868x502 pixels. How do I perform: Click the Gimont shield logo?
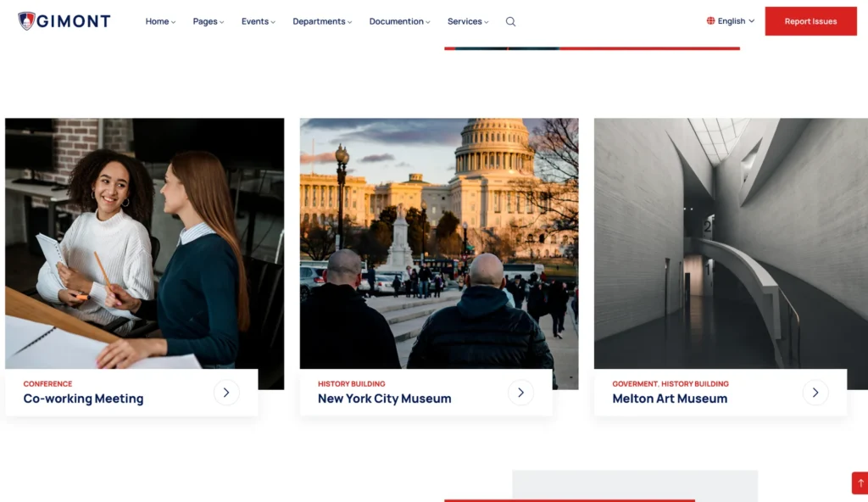point(26,21)
